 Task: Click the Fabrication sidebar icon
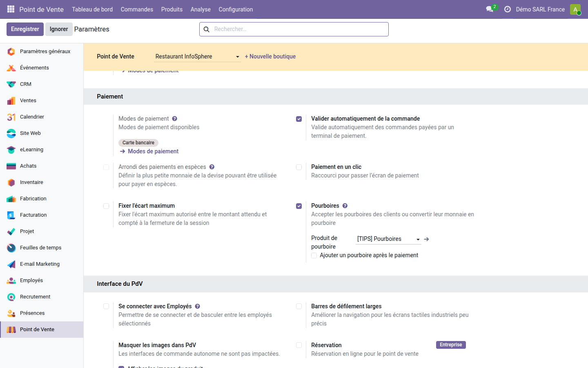coord(11,199)
